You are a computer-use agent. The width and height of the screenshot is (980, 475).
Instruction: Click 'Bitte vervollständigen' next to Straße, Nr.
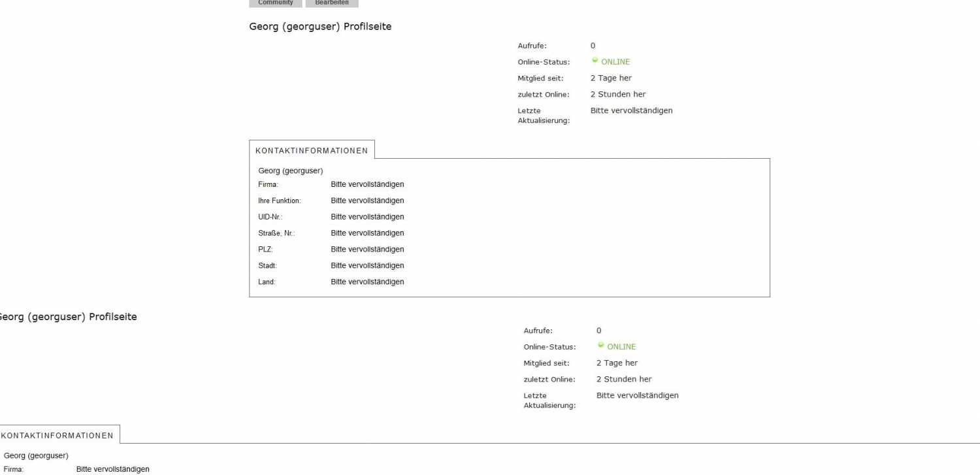pos(367,233)
